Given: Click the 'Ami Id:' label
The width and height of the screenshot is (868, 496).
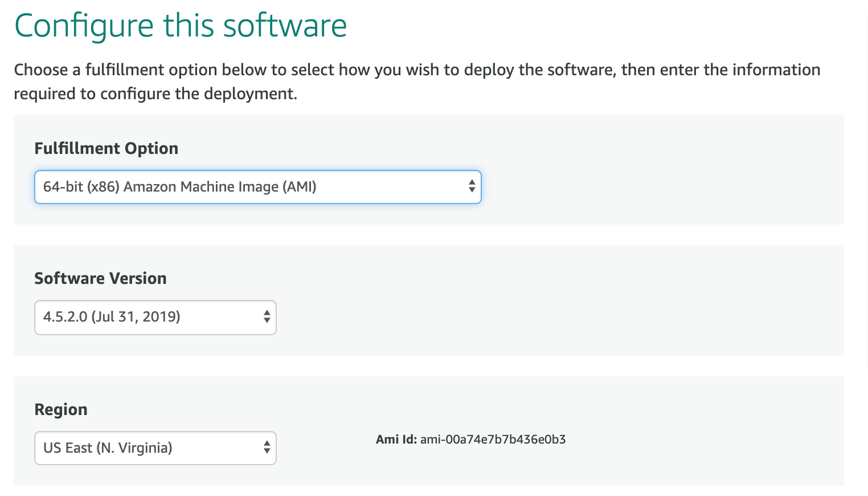Looking at the screenshot, I should coord(396,440).
